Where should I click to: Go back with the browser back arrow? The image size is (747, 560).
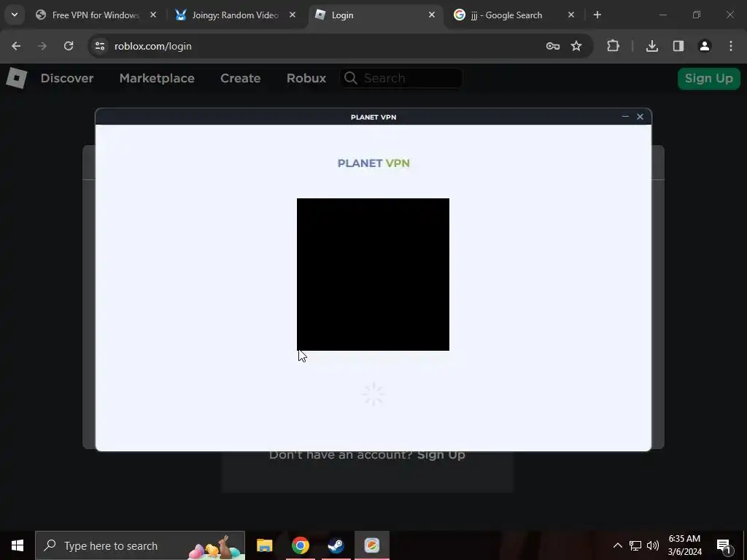tap(16, 46)
